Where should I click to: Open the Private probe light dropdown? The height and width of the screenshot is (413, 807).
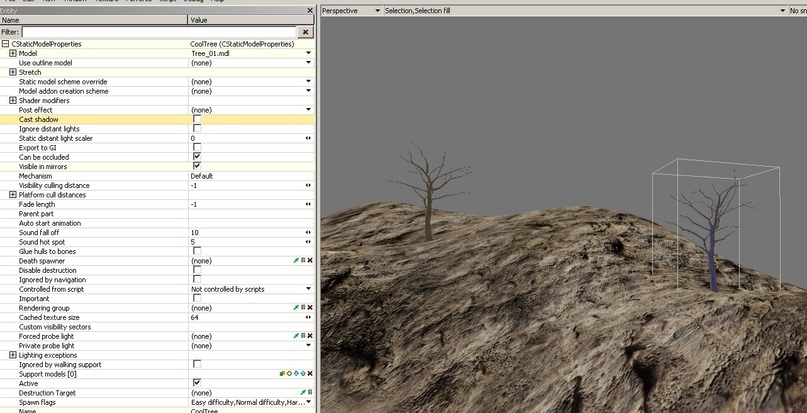[x=308, y=346]
